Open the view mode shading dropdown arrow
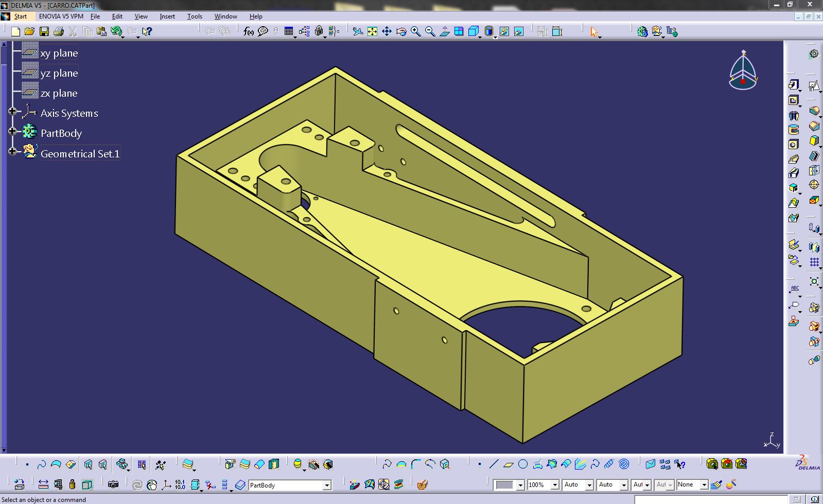The height and width of the screenshot is (504, 823). click(x=495, y=37)
